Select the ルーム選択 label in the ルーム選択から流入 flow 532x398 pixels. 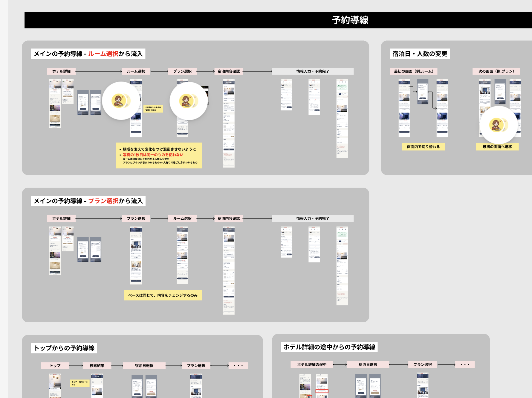pyautogui.click(x=136, y=71)
